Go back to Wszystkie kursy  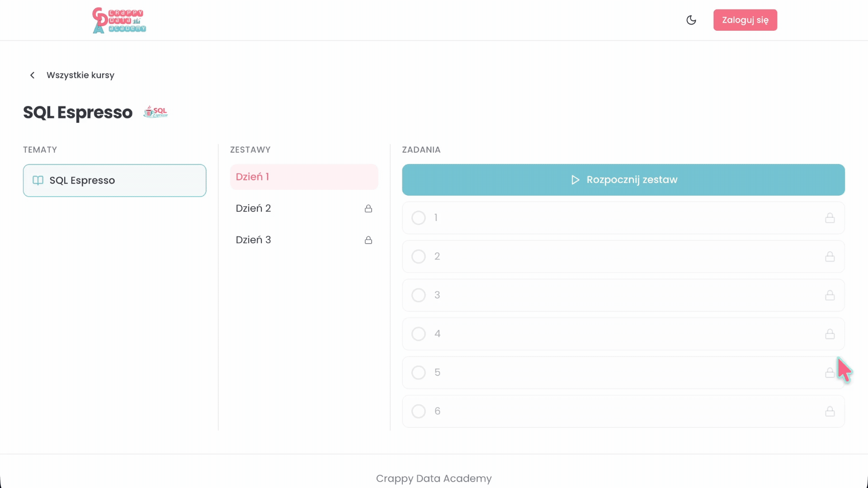[x=80, y=75]
